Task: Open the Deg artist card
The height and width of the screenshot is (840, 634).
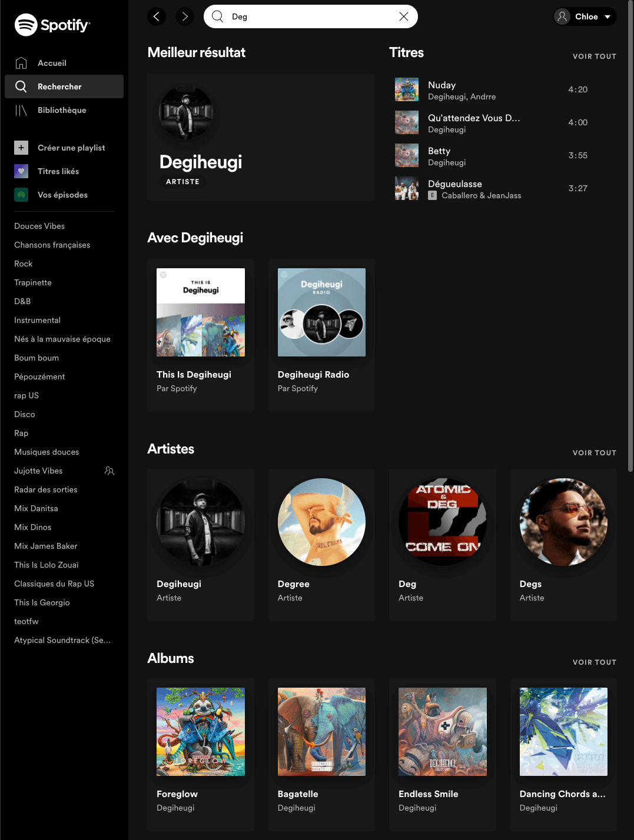Action: 443,545
